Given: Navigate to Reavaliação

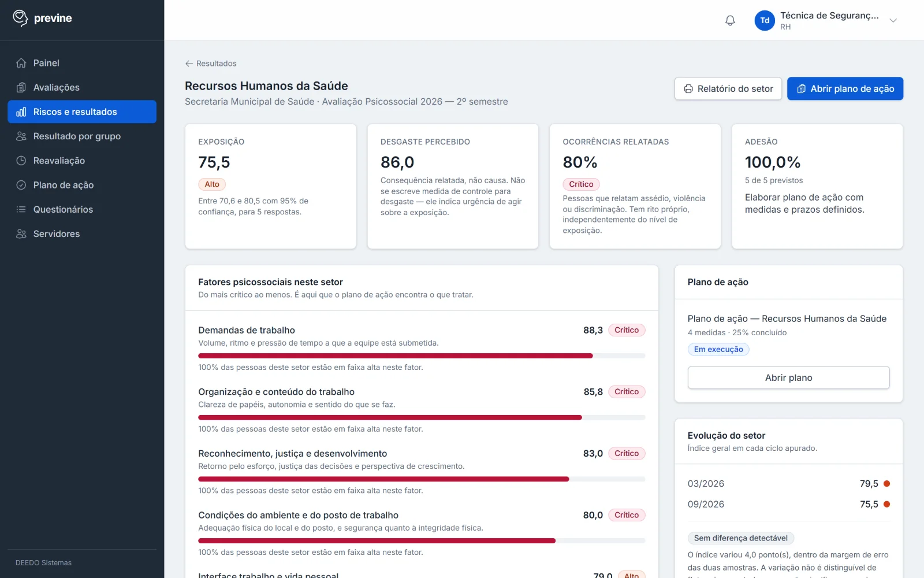Looking at the screenshot, I should (x=82, y=161).
